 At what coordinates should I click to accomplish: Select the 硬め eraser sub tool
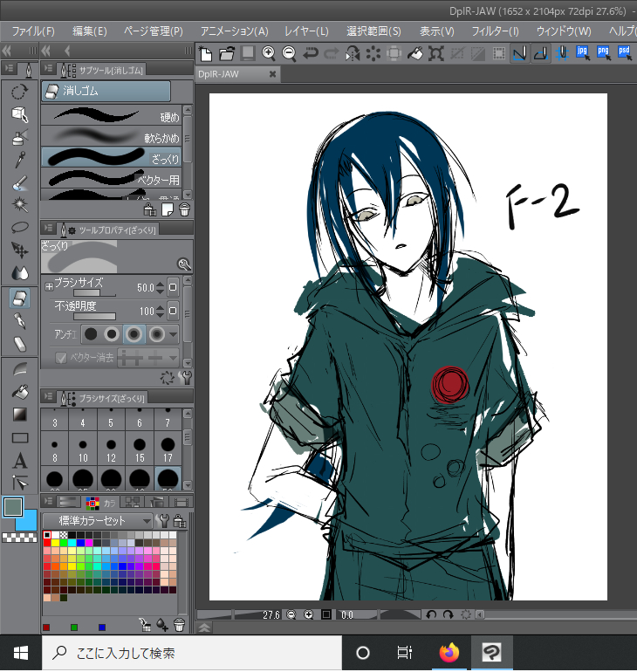click(112, 115)
